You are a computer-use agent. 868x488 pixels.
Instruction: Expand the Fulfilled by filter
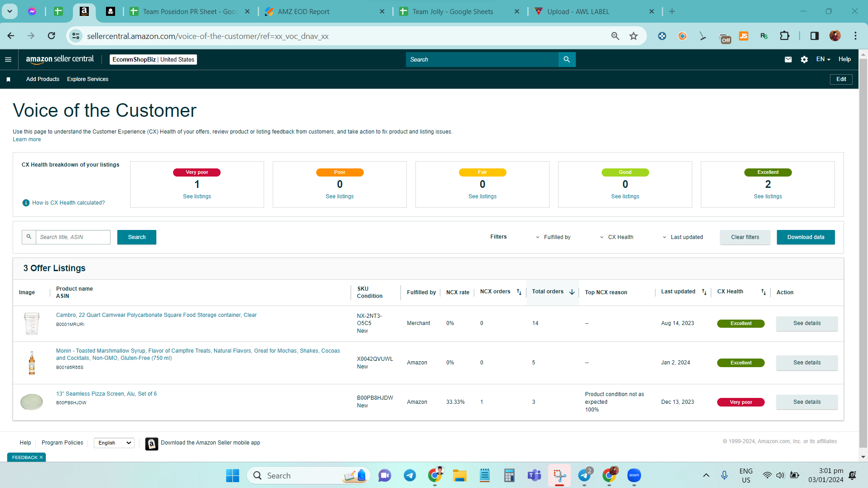pos(553,237)
